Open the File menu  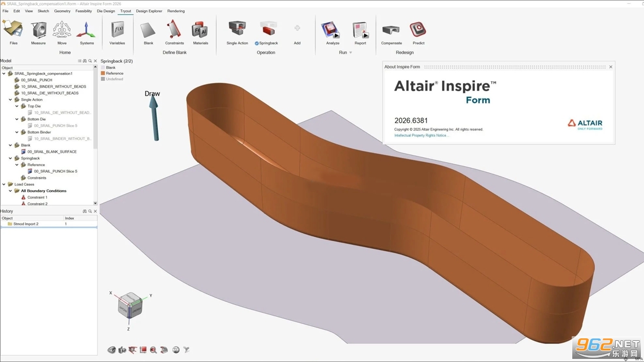tap(5, 11)
